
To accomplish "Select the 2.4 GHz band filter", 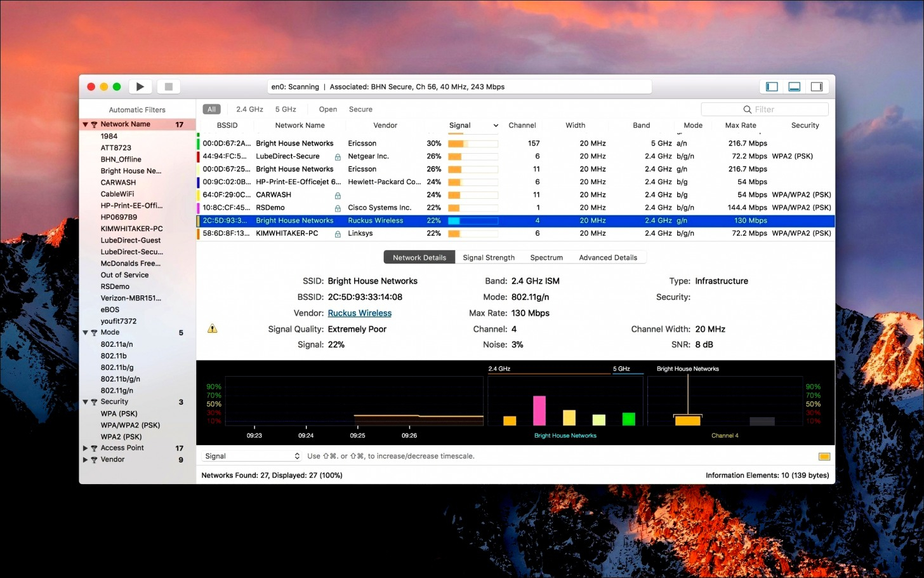I will point(249,109).
